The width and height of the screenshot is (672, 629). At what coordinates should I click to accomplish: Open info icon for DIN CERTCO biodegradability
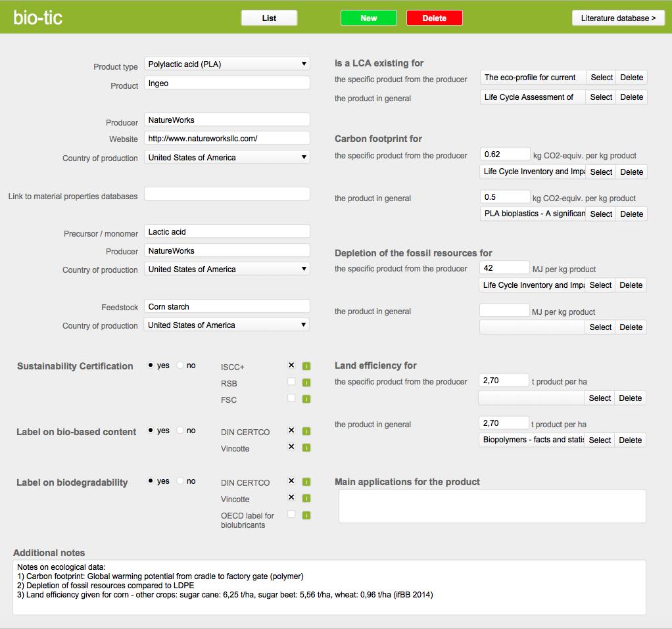(306, 482)
